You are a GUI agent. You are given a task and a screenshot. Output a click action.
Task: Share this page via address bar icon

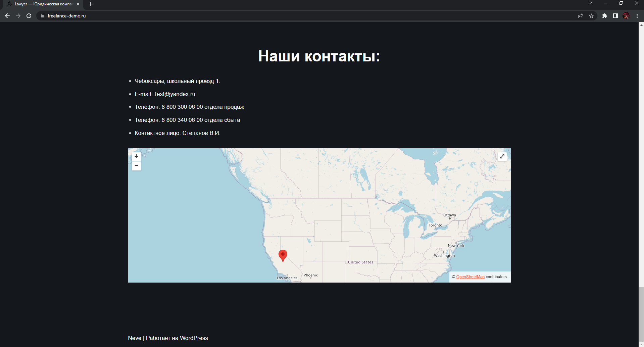(x=581, y=16)
